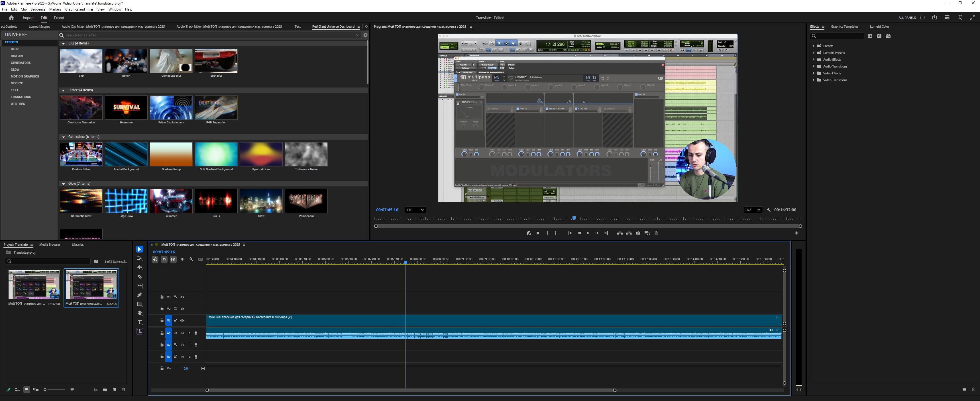Solo audio track A2
This screenshot has height=401, width=980.
[x=189, y=345]
